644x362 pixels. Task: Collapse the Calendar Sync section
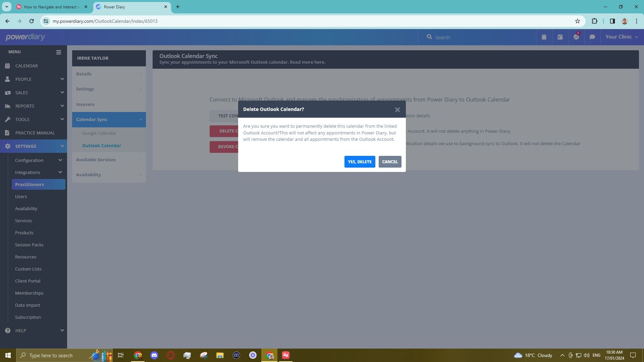coord(109,119)
